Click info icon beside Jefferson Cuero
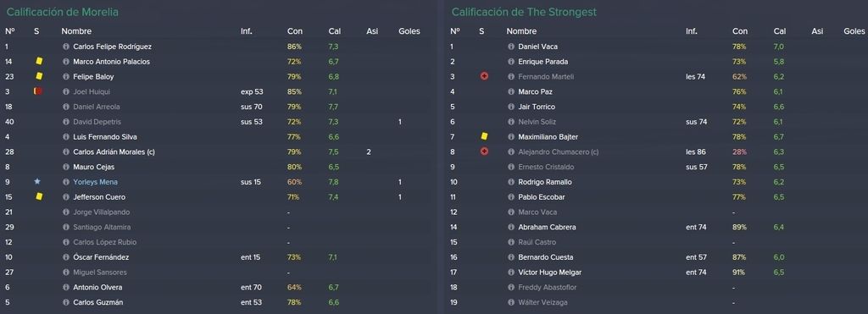868x314 pixels. click(x=66, y=197)
